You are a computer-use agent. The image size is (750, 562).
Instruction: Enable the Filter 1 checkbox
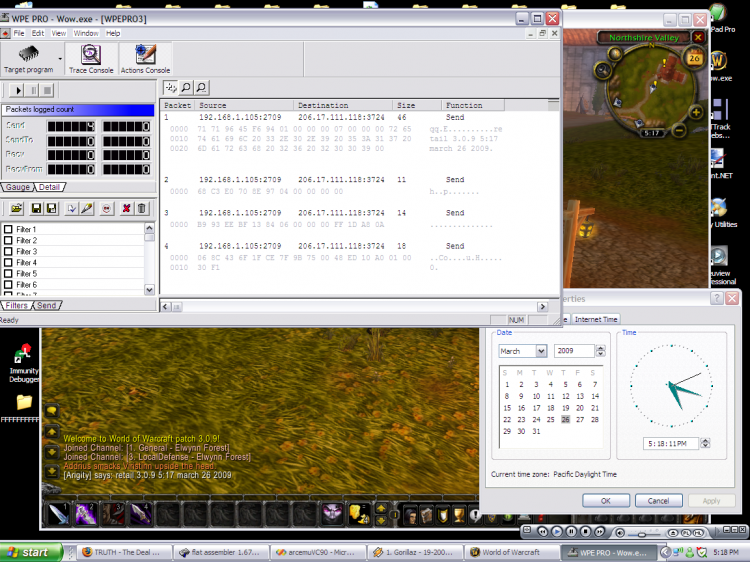coord(8,229)
